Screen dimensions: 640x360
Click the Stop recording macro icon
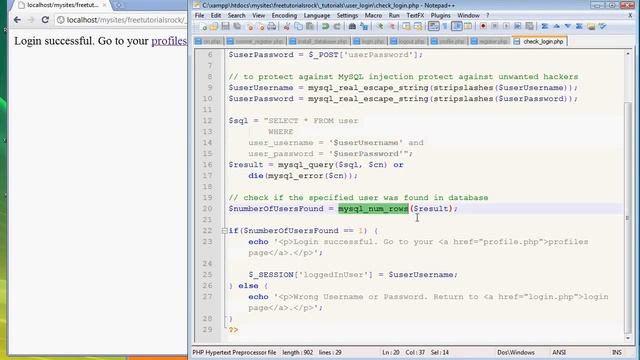(x=494, y=26)
